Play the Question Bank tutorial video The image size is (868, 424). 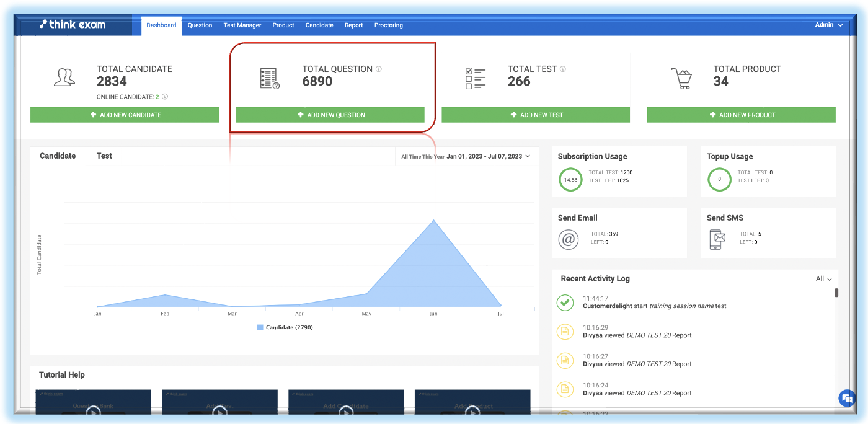(93, 410)
